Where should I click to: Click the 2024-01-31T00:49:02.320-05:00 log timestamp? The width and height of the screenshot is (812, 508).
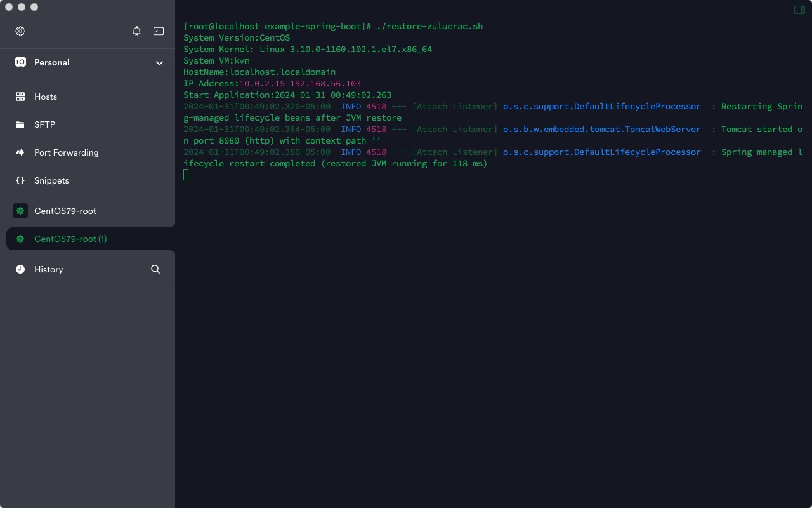tap(257, 106)
